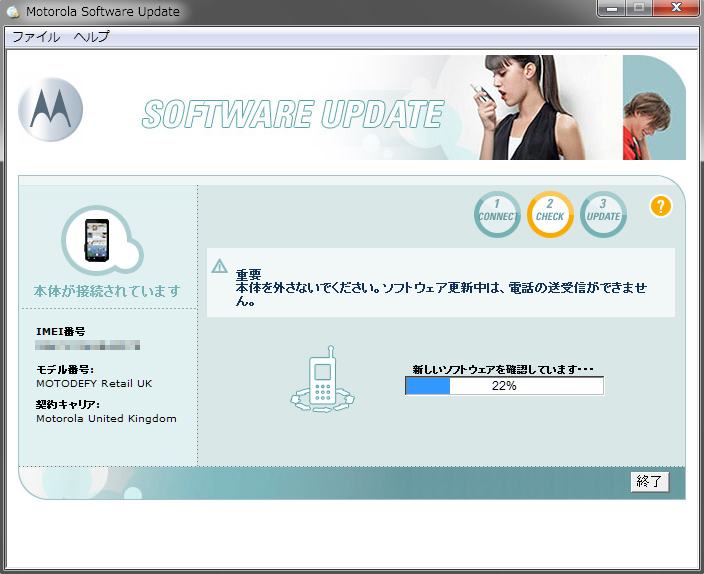The width and height of the screenshot is (704, 574).
Task: Click the blurred IMEI number
Action: [87, 346]
